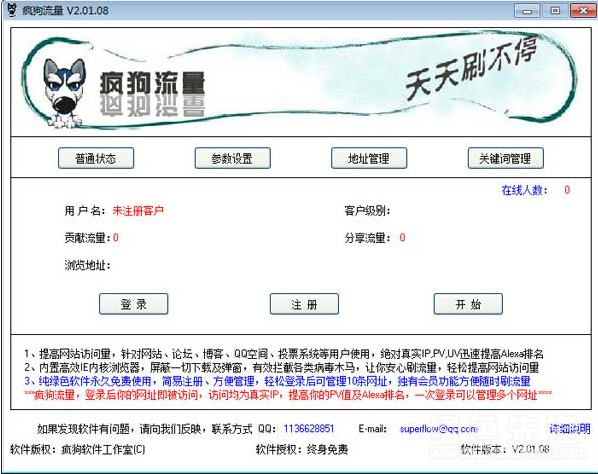Click the 天天刷不停 banner slogan

(471, 69)
